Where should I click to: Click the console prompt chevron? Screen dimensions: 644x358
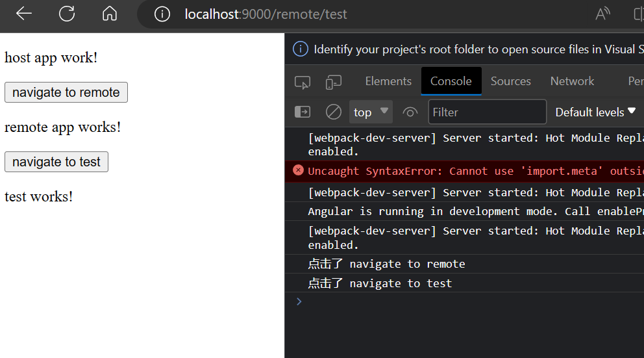(x=299, y=301)
